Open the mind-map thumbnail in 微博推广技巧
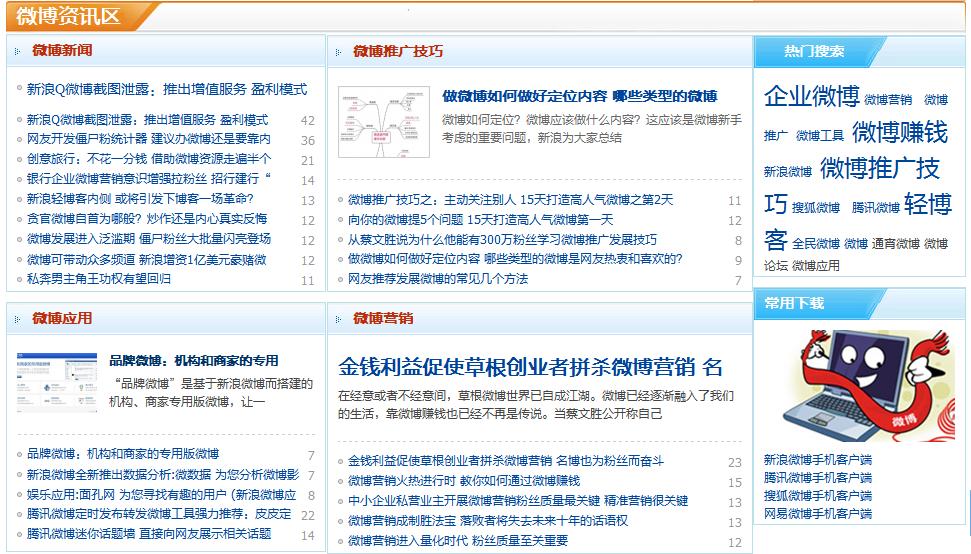This screenshot has width=971, height=554. tap(384, 122)
